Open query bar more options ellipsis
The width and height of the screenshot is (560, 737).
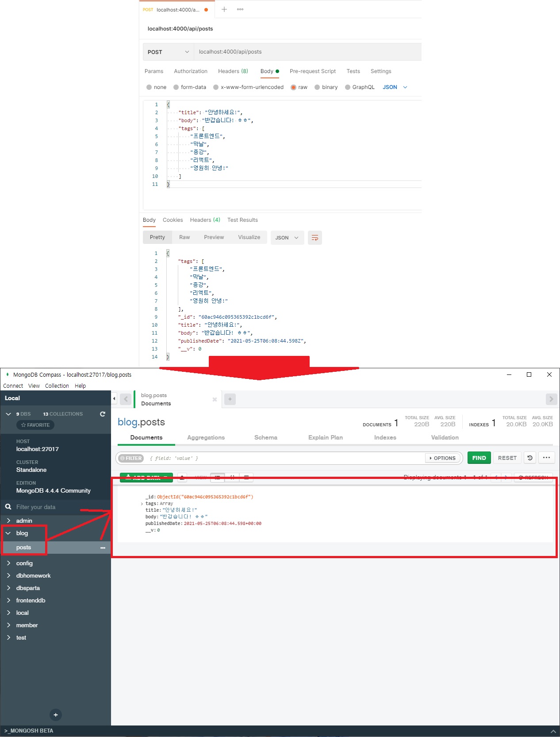547,458
